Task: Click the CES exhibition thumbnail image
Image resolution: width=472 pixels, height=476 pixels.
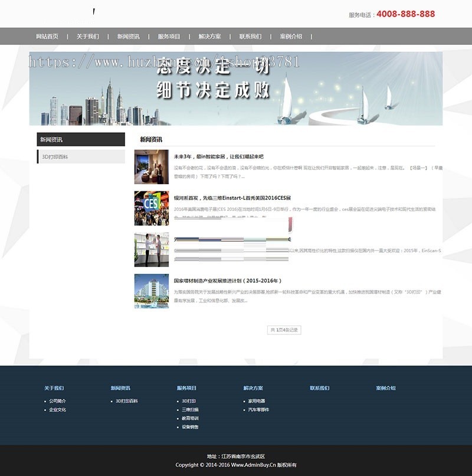Action: 151,209
